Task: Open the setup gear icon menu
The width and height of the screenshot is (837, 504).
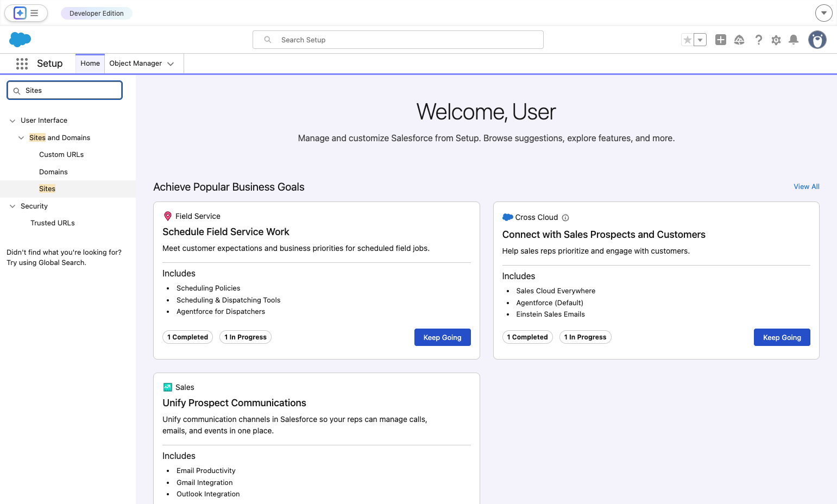Action: click(776, 40)
